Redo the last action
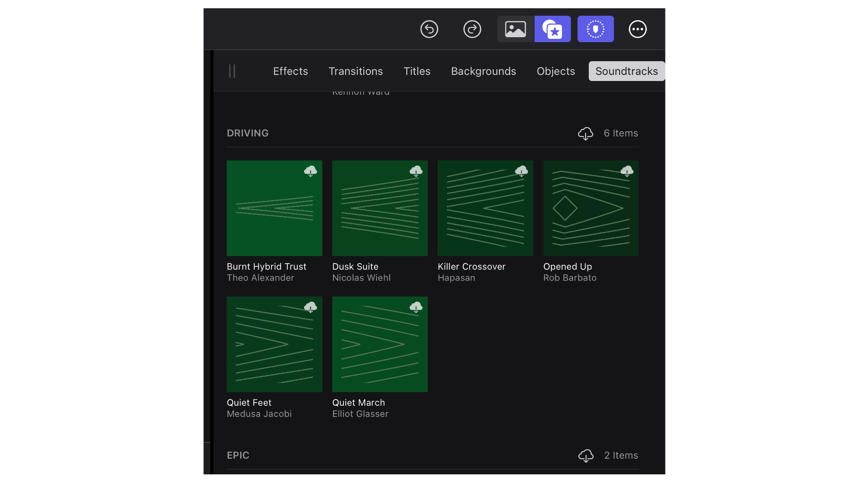 [472, 29]
